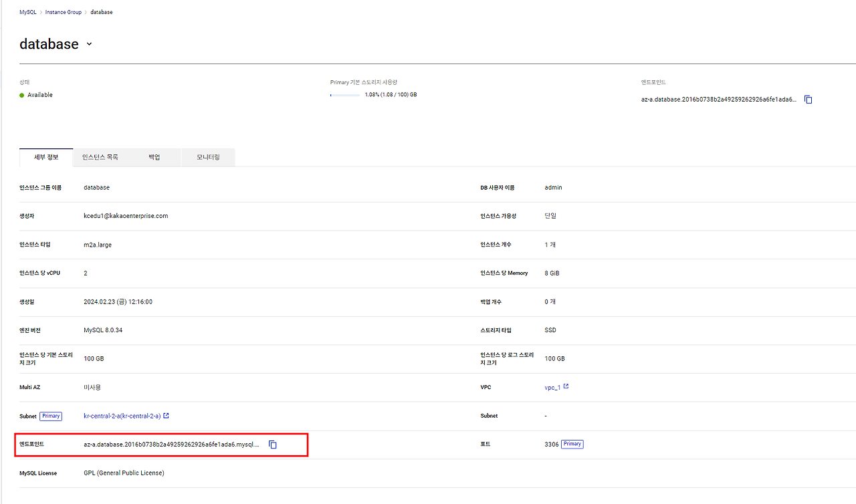Select the 인스턴스 그룹 이름 value database
Screen dimensions: 856x504
click(x=96, y=188)
